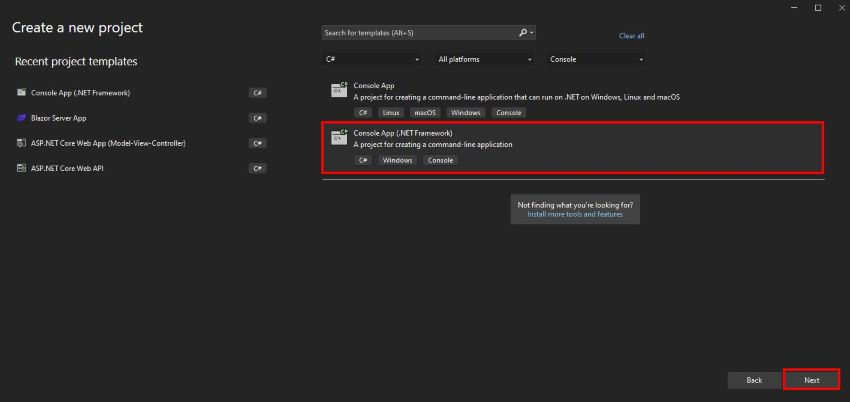Click C# badge beside ASP.NET Core Web App (Model-View-Controller)
Screen dimensions: 850x402
(257, 144)
